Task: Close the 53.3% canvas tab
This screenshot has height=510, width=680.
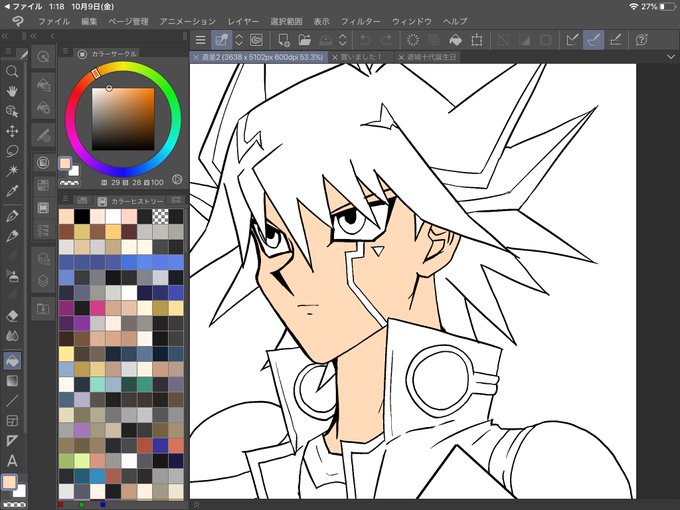Action: 196,57
